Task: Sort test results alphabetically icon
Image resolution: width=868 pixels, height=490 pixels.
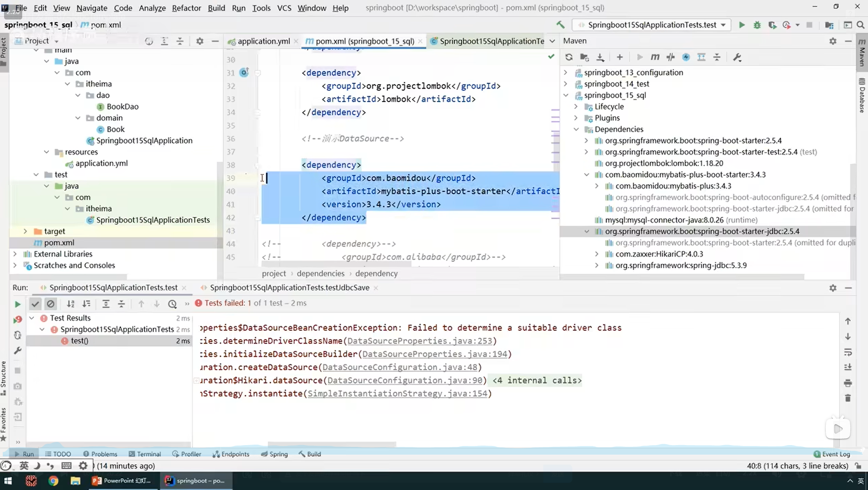Action: (x=71, y=304)
